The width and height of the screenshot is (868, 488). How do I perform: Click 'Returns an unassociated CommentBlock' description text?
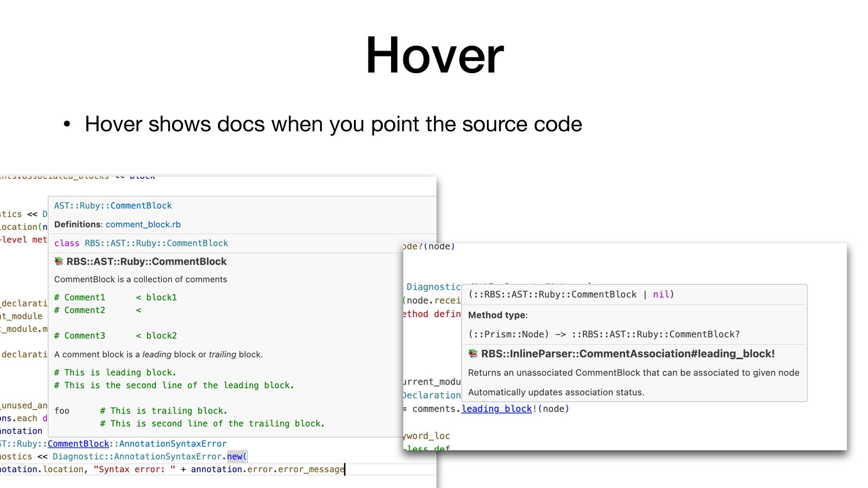pyautogui.click(x=633, y=372)
